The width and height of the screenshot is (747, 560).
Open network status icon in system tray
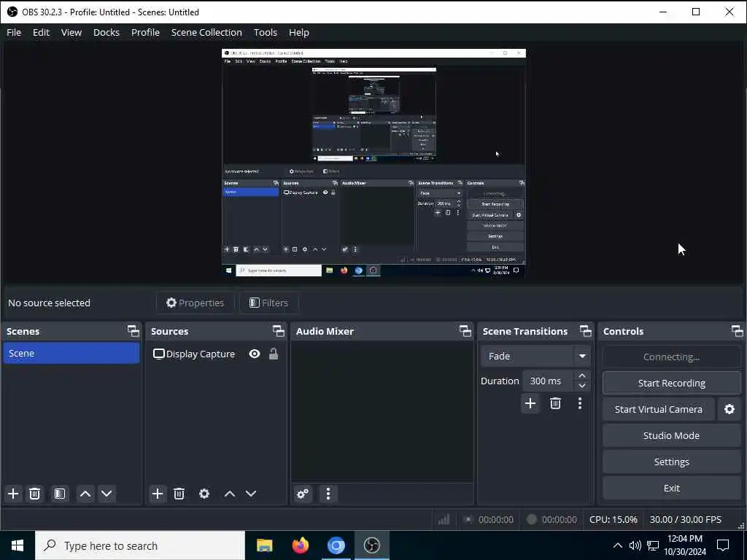(x=653, y=545)
